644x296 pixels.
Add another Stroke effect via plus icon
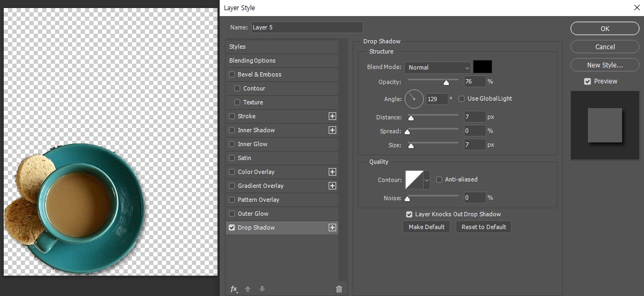click(x=332, y=116)
